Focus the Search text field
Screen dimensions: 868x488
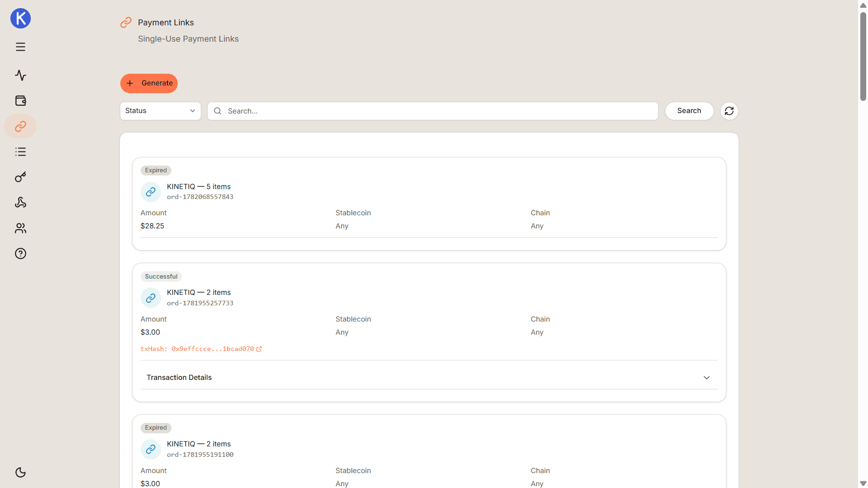pyautogui.click(x=432, y=111)
